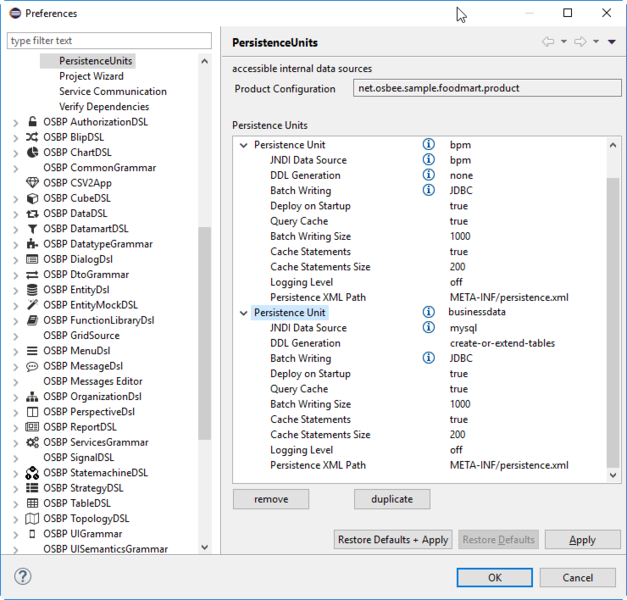The image size is (627, 600).
Task: Click the left tree scrollbar down arrow
Action: [x=205, y=547]
